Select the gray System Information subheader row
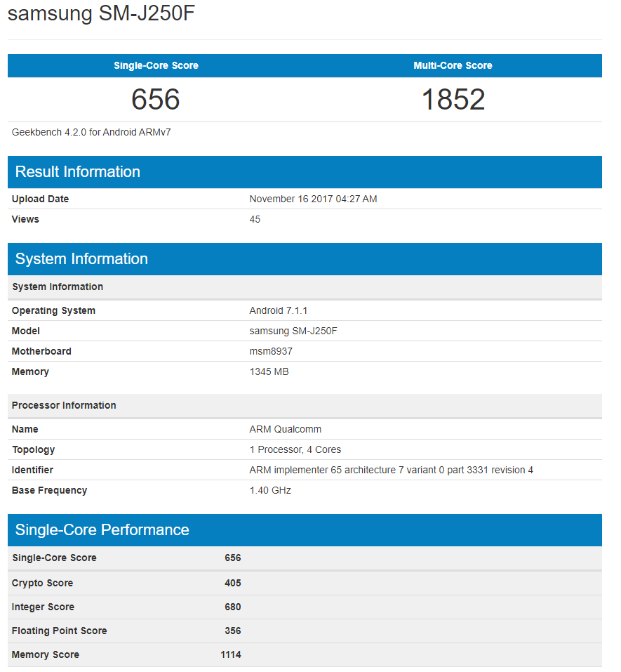The image size is (621, 672). [305, 286]
